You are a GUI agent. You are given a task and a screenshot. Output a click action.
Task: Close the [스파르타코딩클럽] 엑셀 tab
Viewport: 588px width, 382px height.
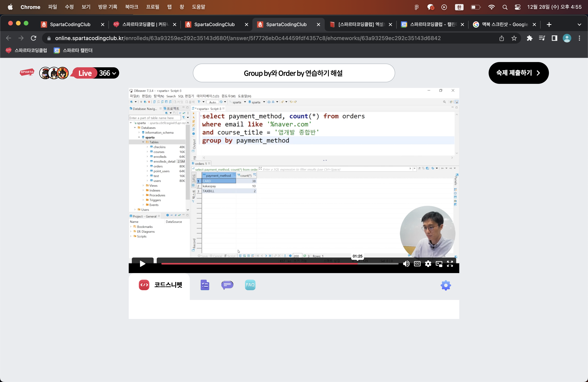tap(390, 25)
